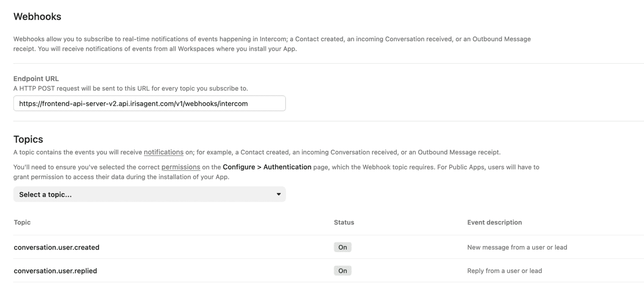Disable the conversation.user.created webhook topic
The image size is (644, 301).
pyautogui.click(x=343, y=247)
